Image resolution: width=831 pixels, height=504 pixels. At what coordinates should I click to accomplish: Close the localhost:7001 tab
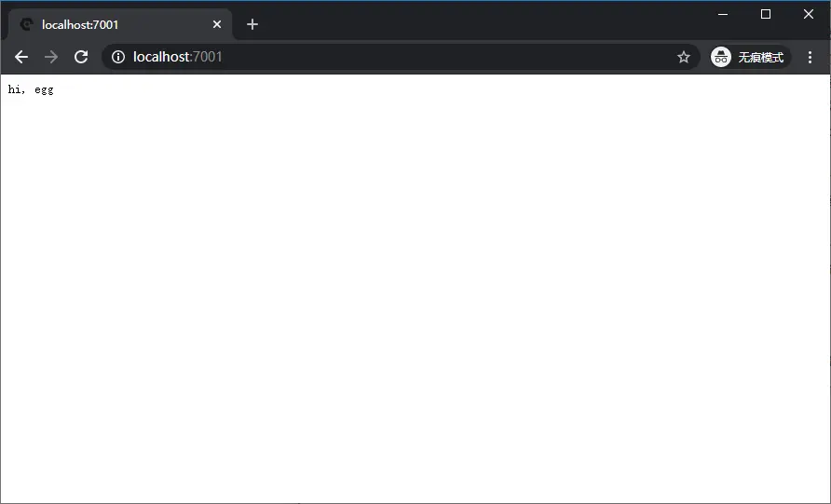coord(217,24)
